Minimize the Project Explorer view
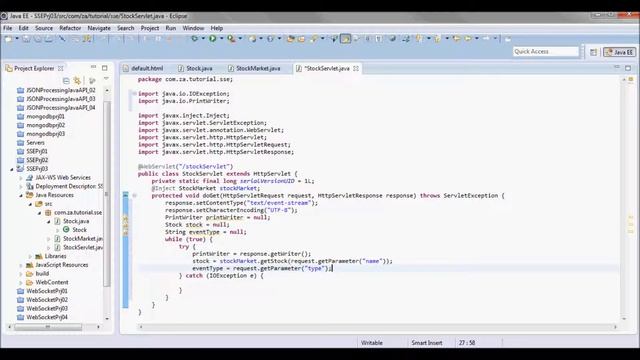Screen dimensions: 640x360 coord(93,67)
